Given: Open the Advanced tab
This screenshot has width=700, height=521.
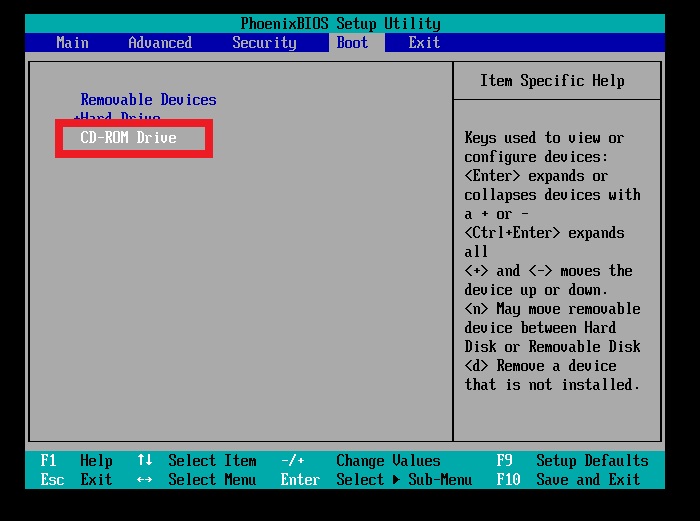Looking at the screenshot, I should [x=160, y=43].
